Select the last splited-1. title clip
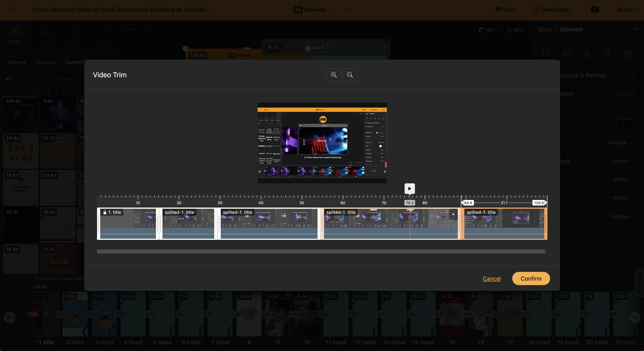Viewport: 644px width, 351px height. coord(504,224)
